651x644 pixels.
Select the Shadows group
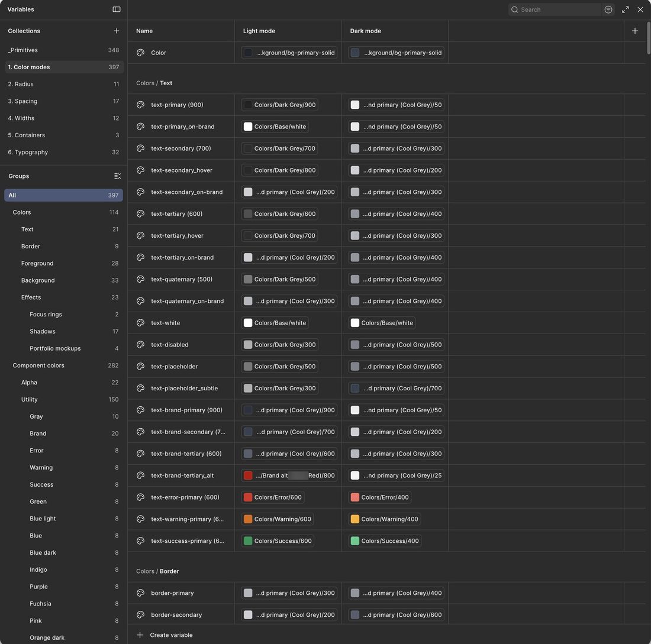pos(63,331)
